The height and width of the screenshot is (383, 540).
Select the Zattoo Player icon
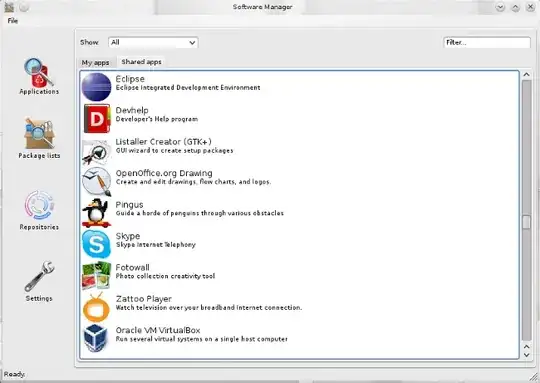point(96,307)
